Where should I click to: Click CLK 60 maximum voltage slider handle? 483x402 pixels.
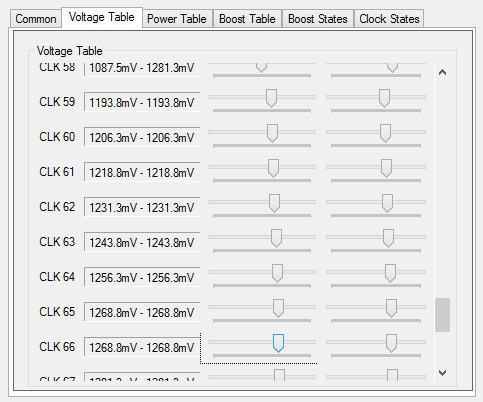[x=386, y=133]
